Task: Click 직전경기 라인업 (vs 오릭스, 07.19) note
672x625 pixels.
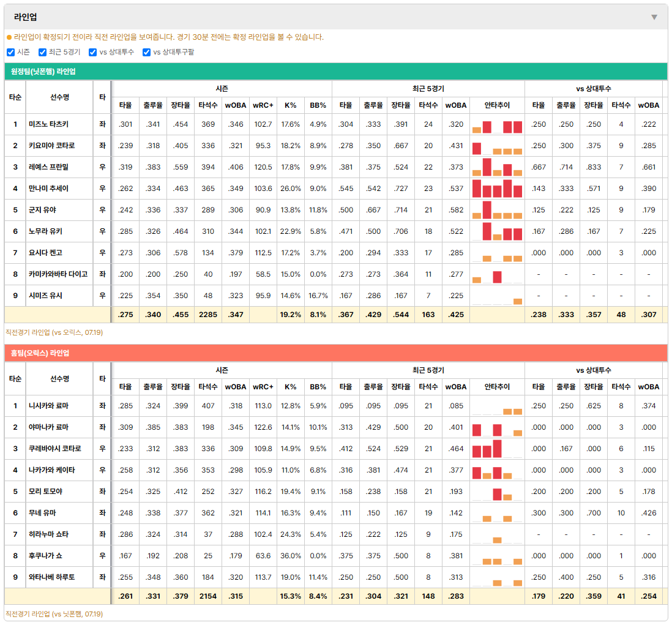Action: click(54, 332)
